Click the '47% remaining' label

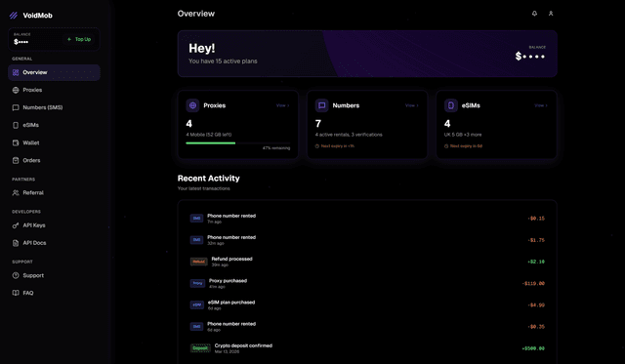pyautogui.click(x=276, y=148)
